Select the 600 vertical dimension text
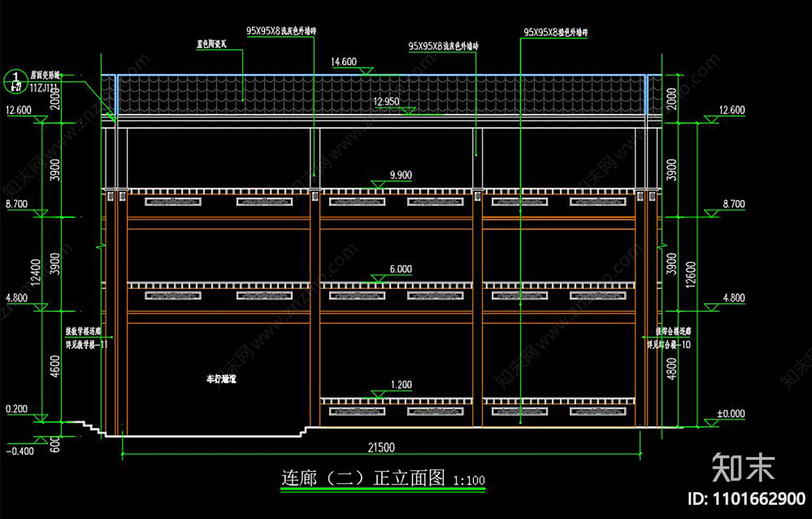 (55, 444)
